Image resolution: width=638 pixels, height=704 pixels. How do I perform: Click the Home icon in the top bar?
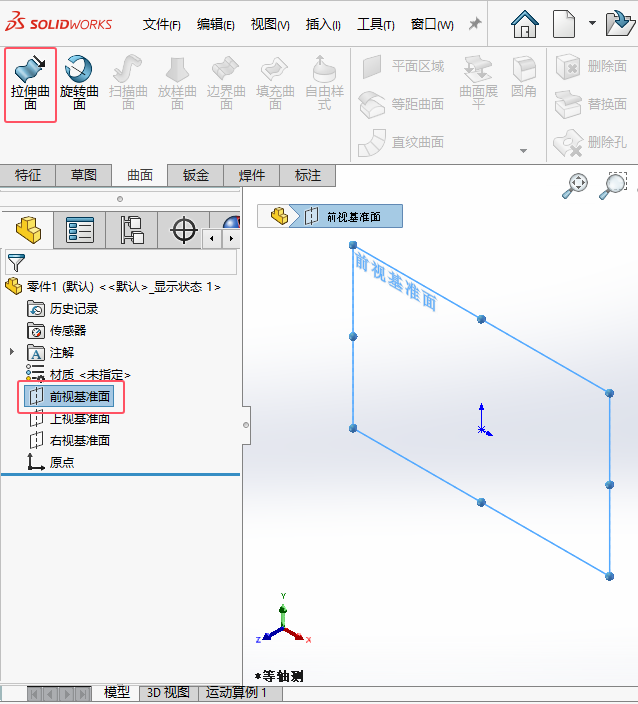point(524,24)
